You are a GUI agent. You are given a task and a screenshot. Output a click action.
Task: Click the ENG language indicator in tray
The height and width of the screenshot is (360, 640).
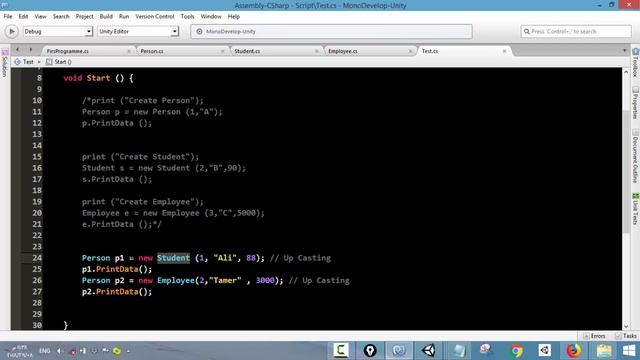tap(44, 351)
